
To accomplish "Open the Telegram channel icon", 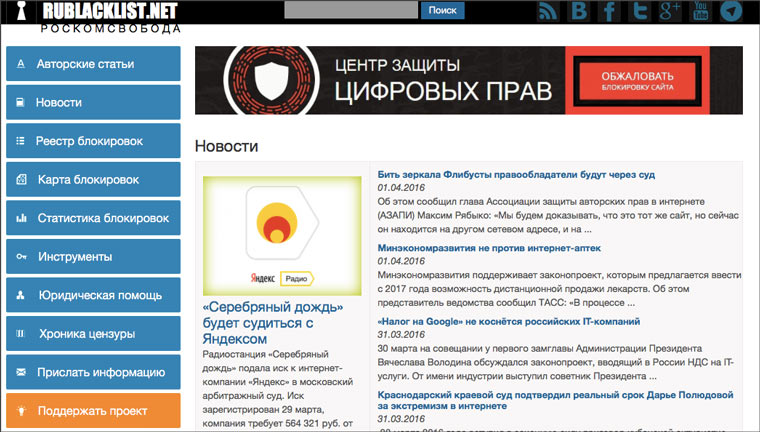I will pos(731,11).
